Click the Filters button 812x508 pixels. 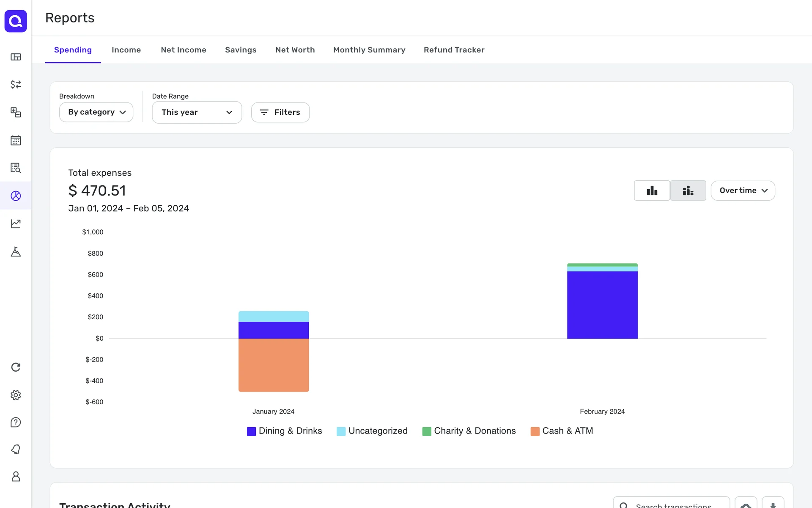[280, 112]
